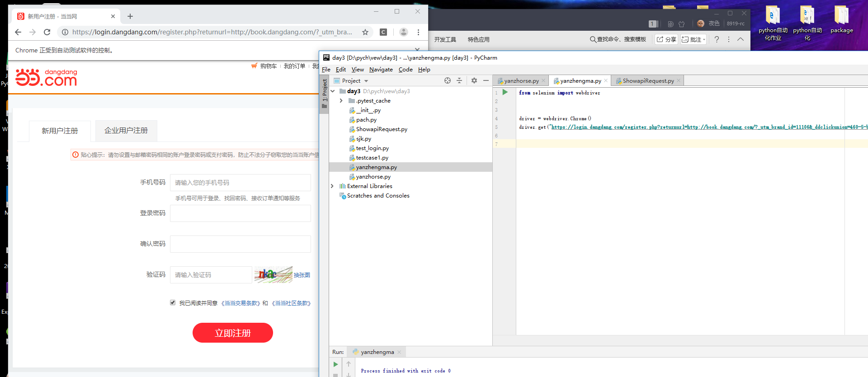Screen dimensions: 868x377
Task: Open a new Chrome tab with the plus icon
Action: pyautogui.click(x=130, y=16)
